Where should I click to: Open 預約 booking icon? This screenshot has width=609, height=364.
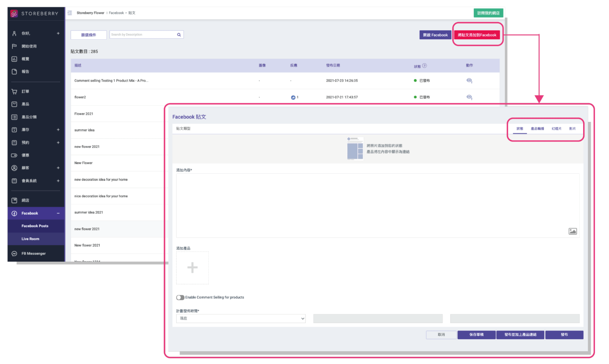point(14,143)
